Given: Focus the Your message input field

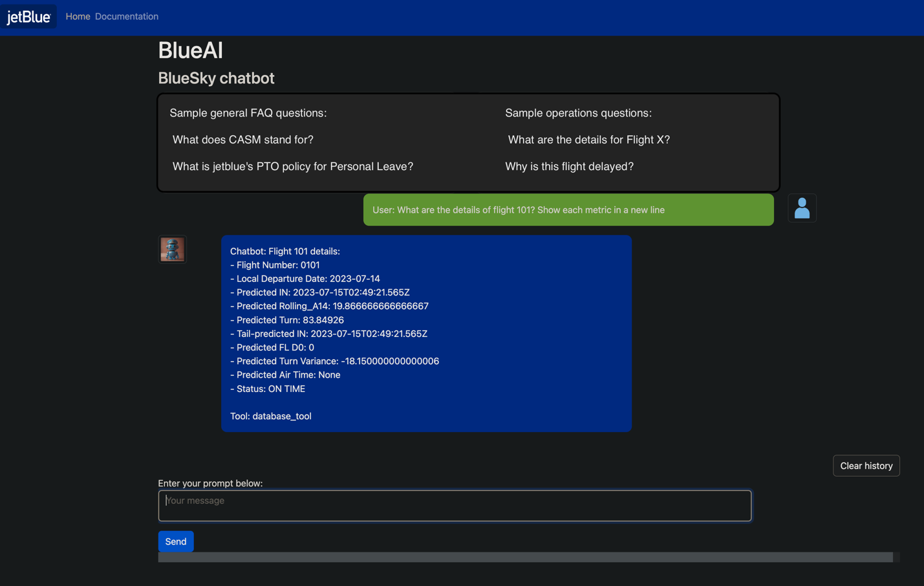Looking at the screenshot, I should pos(455,505).
